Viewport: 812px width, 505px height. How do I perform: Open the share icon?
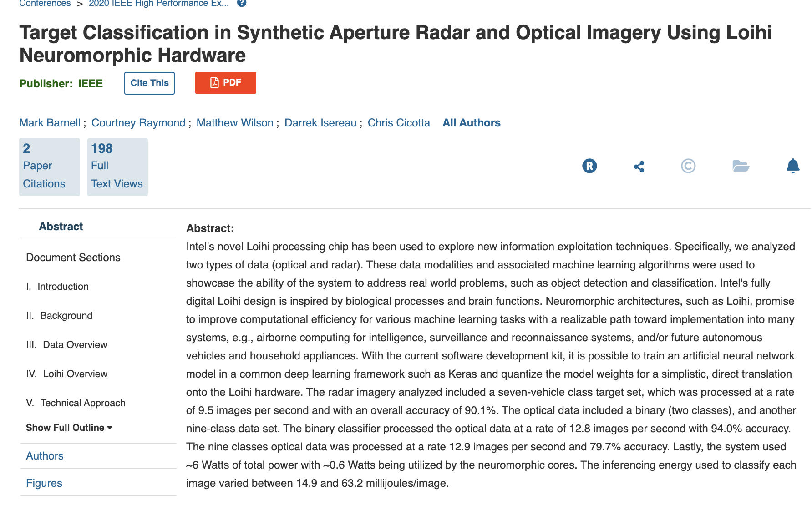click(639, 167)
